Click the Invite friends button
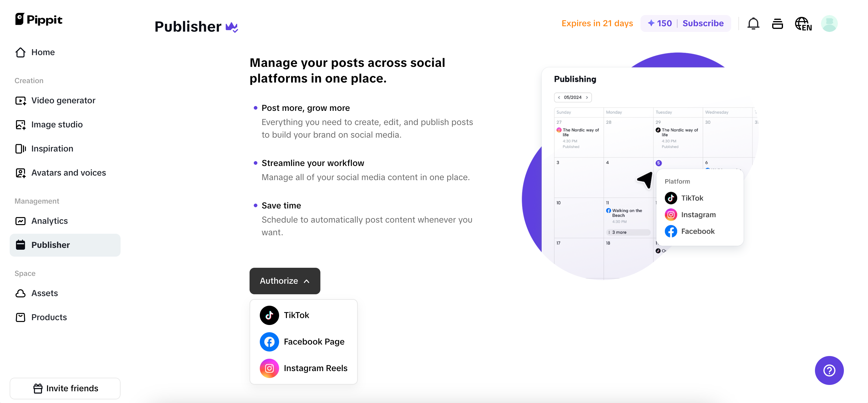Screen dimensions: 868x403 pyautogui.click(x=65, y=388)
